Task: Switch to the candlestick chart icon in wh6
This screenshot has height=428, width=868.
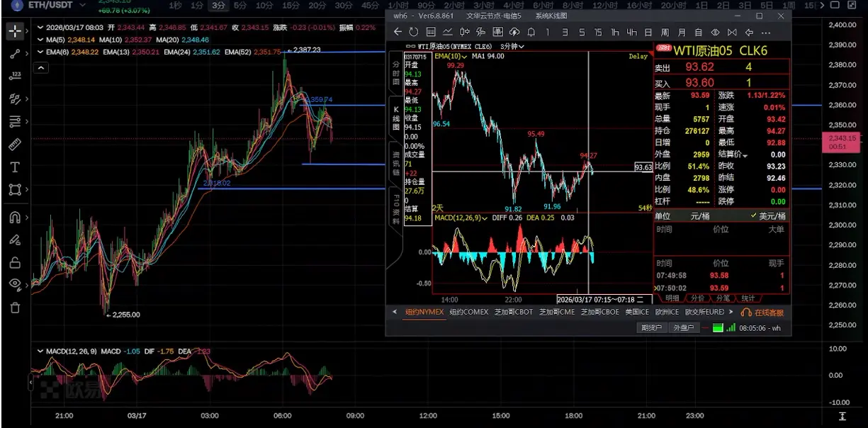Action: (465, 32)
